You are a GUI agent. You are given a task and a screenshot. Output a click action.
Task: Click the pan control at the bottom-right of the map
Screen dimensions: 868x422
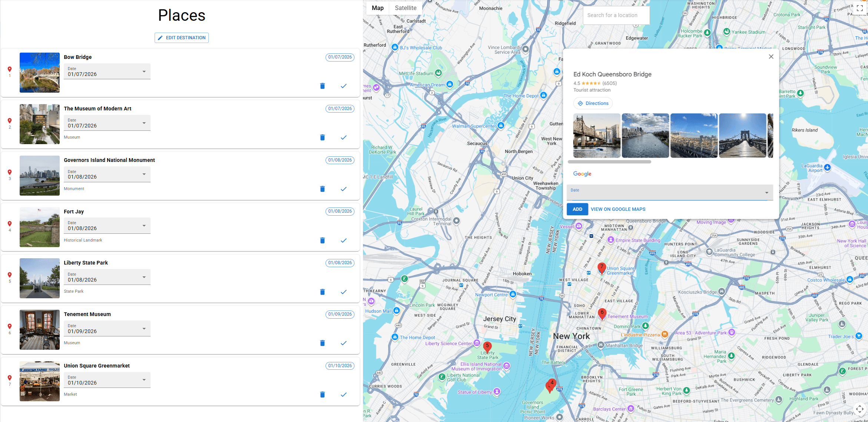pos(859,409)
